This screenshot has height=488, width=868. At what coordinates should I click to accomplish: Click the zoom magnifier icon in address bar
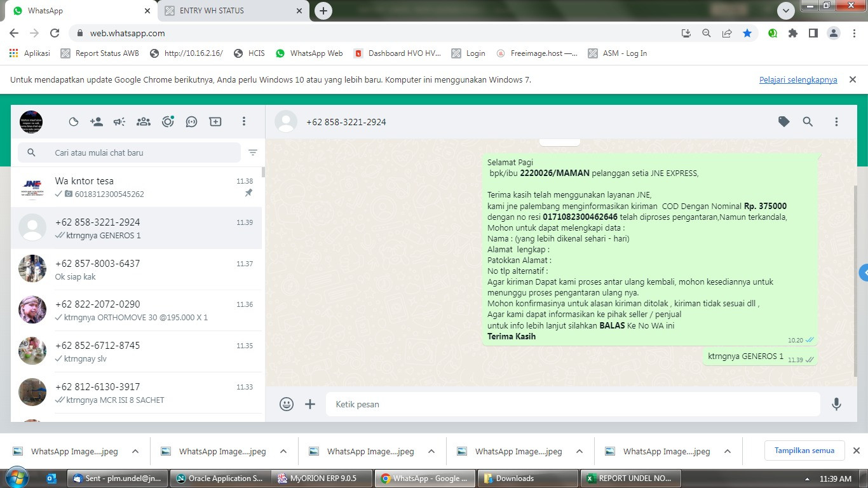pos(707,33)
